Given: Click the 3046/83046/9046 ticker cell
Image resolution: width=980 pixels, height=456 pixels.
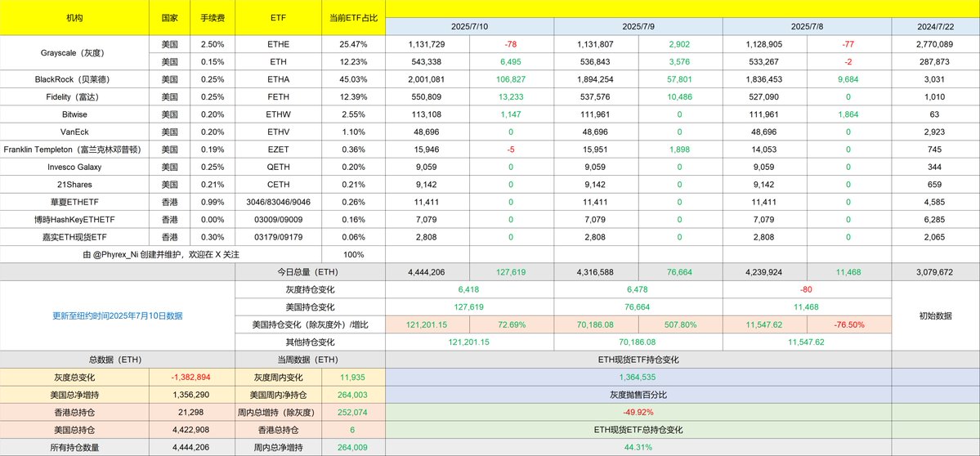Looking at the screenshot, I should [279, 202].
